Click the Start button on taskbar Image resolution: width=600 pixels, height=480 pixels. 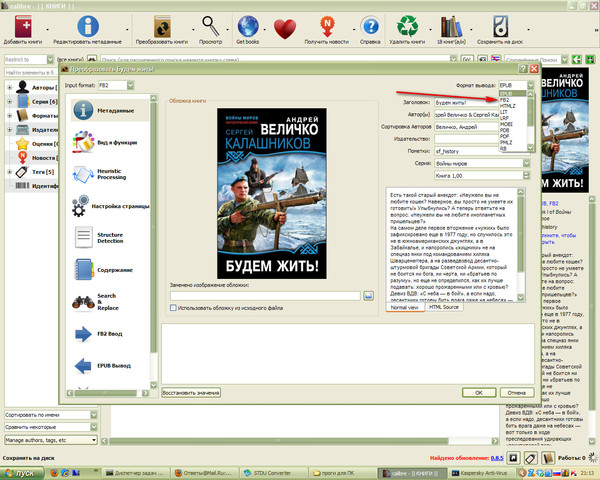(x=21, y=473)
